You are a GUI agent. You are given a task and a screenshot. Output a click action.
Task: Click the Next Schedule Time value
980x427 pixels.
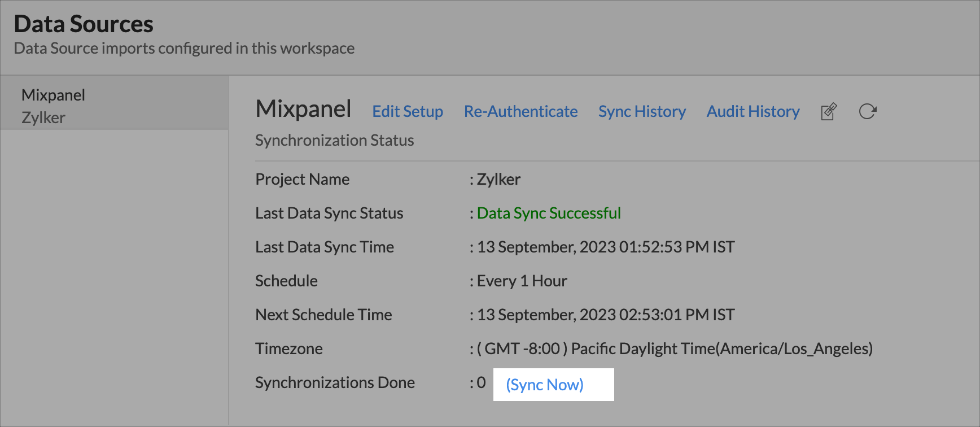(606, 315)
